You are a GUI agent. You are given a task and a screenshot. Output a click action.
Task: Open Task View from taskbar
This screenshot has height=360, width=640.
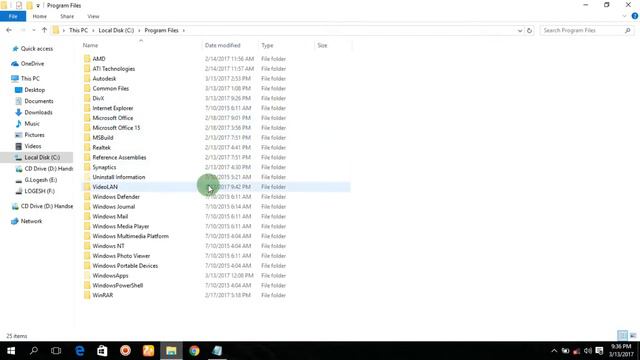tap(56, 351)
